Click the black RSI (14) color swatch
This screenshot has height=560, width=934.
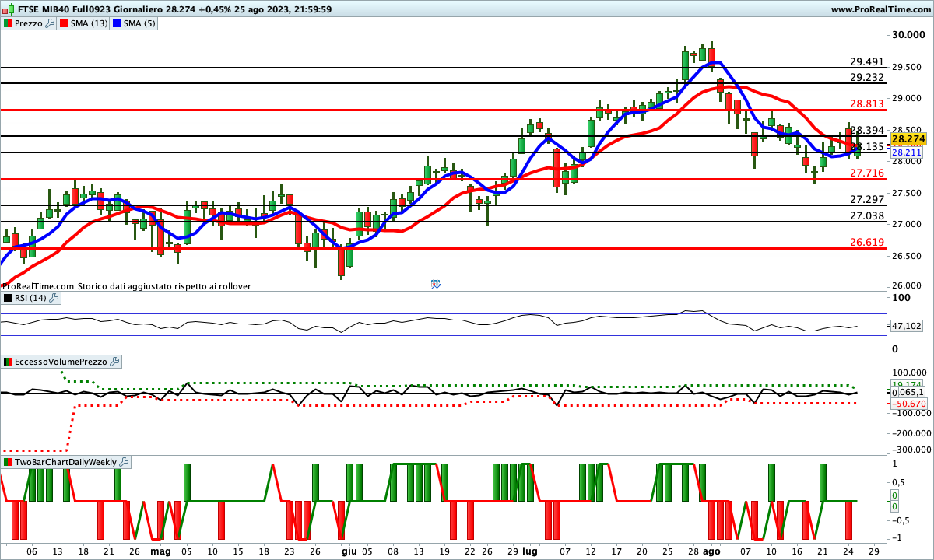[8, 297]
